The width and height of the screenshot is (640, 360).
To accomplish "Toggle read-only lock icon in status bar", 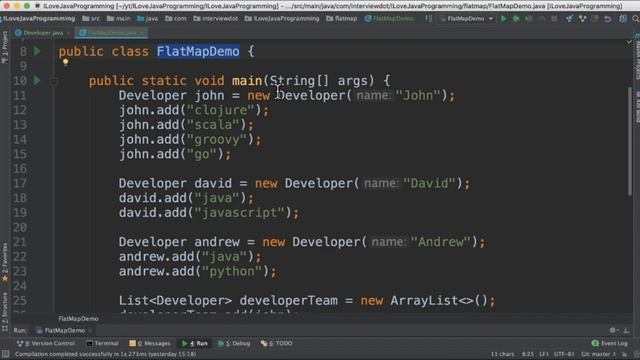I will [624, 354].
